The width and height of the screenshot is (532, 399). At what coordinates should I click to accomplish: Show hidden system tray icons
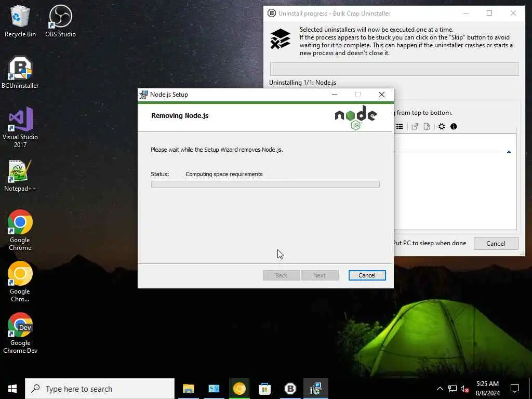coord(440,389)
